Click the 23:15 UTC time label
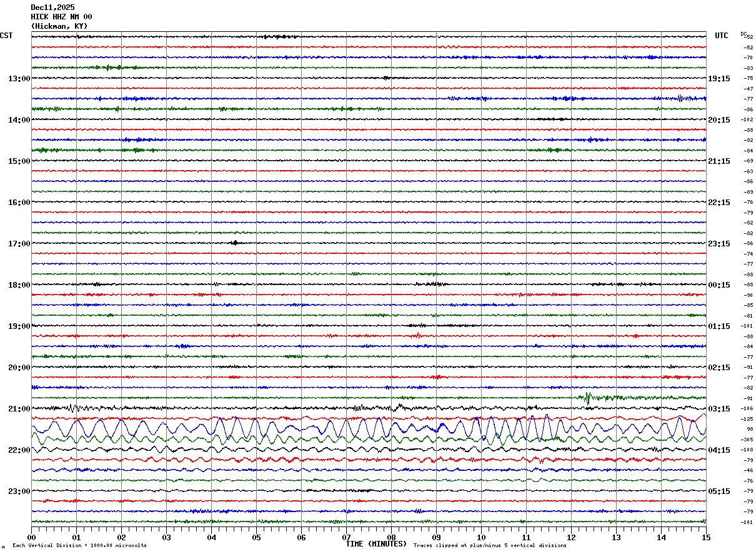This screenshot has width=756, height=554. pos(719,244)
